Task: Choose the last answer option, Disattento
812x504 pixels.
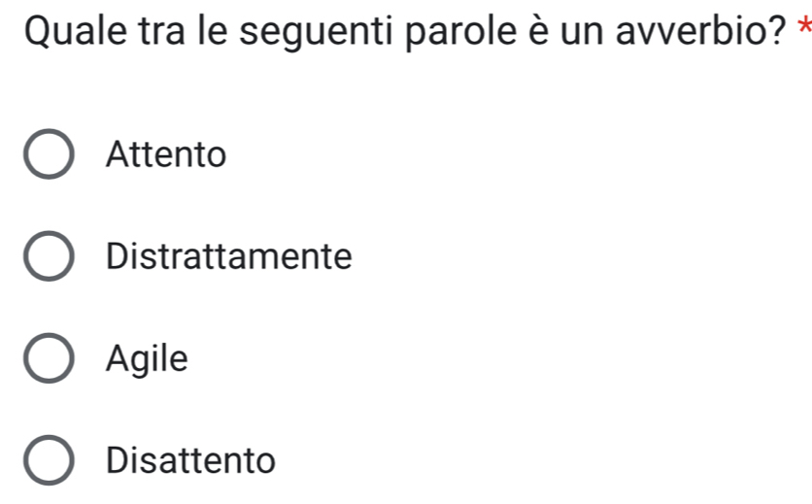Action: pyautogui.click(x=48, y=460)
